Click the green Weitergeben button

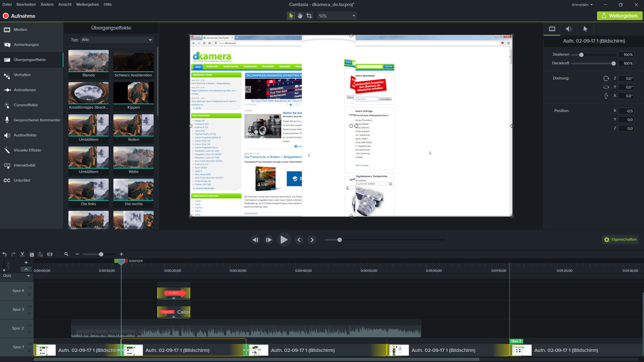coord(620,15)
